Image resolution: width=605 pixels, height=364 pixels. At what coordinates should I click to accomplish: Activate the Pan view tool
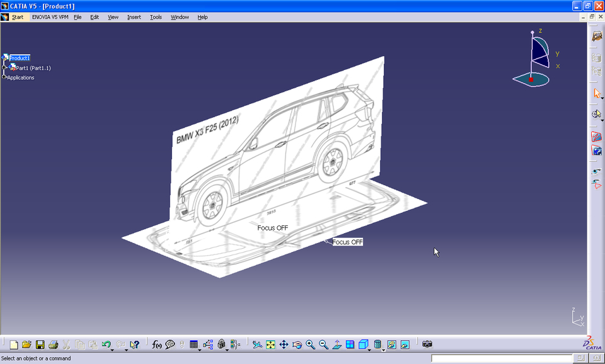284,344
